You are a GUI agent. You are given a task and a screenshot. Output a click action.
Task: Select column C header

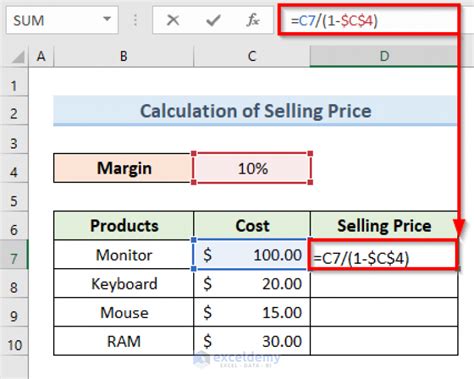[252, 56]
